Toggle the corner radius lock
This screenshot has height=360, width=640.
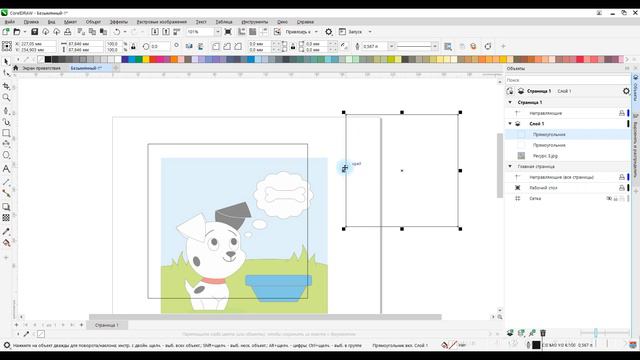pos(293,47)
